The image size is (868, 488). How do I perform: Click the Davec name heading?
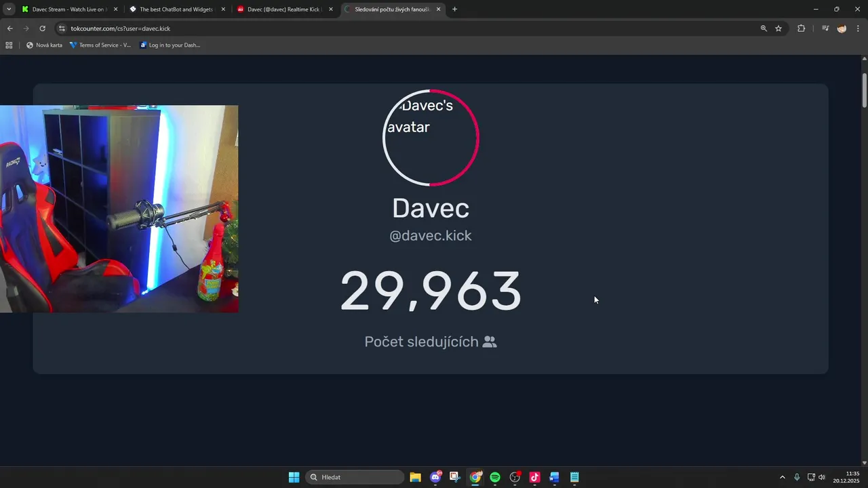(x=431, y=208)
